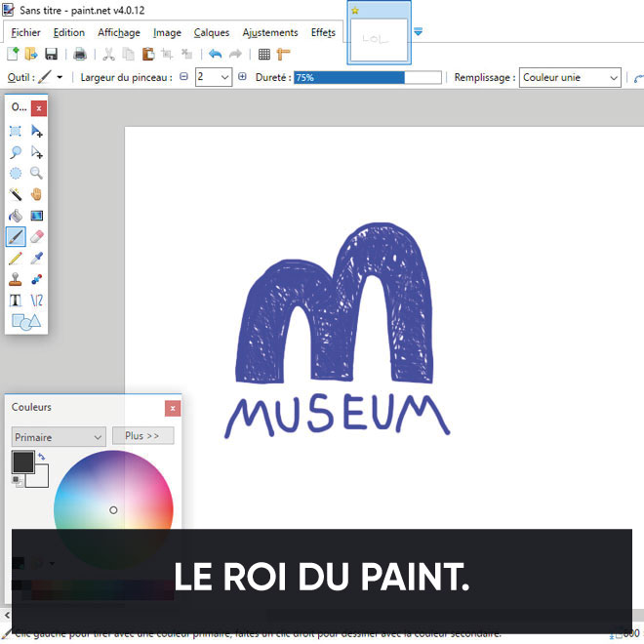Screen dimensions: 644x644
Task: Select the Recolor tool
Action: coord(36,279)
